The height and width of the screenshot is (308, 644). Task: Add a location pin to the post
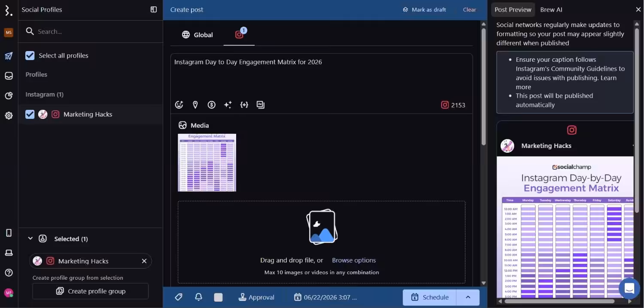pyautogui.click(x=195, y=105)
